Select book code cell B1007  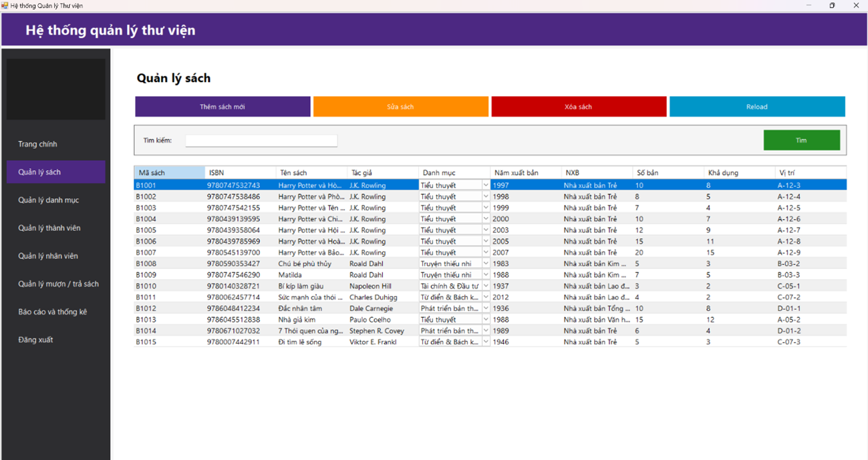coord(169,252)
